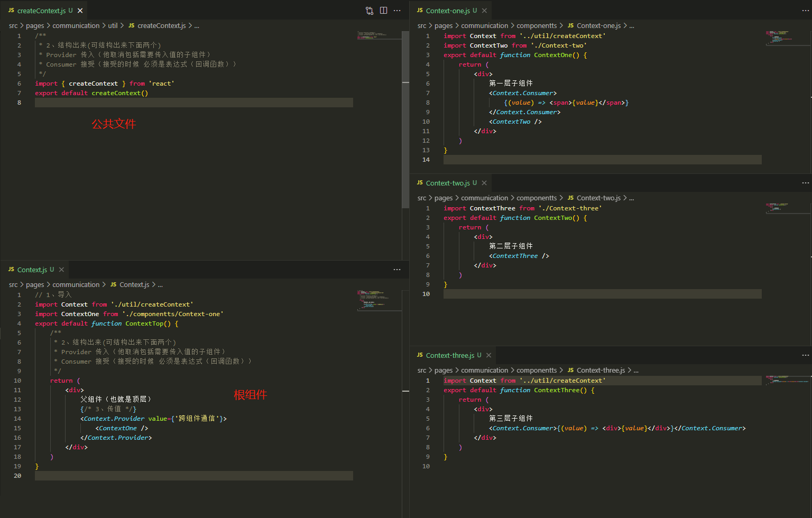Click '<ContextTwo />' element in Context-one.js

click(x=515, y=122)
